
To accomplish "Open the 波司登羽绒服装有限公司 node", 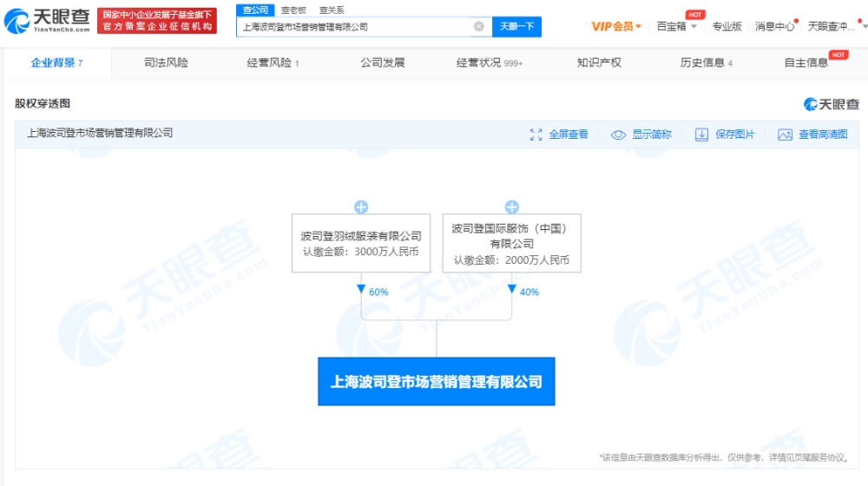I will click(x=361, y=243).
